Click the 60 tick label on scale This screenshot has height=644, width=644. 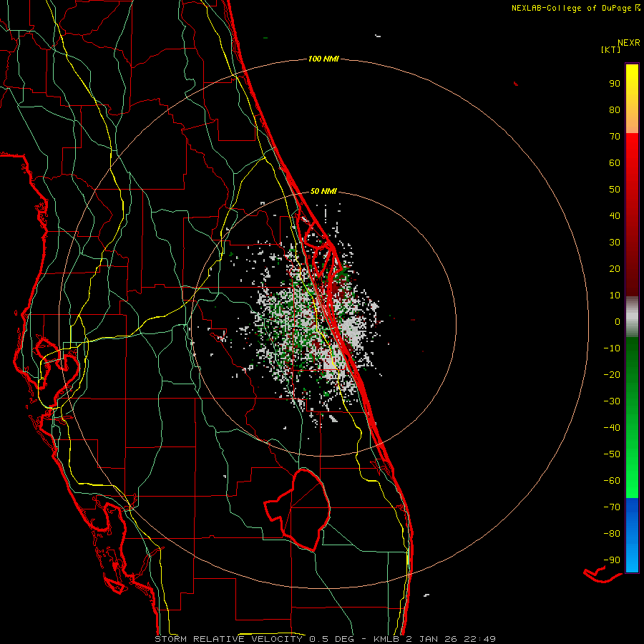[615, 163]
